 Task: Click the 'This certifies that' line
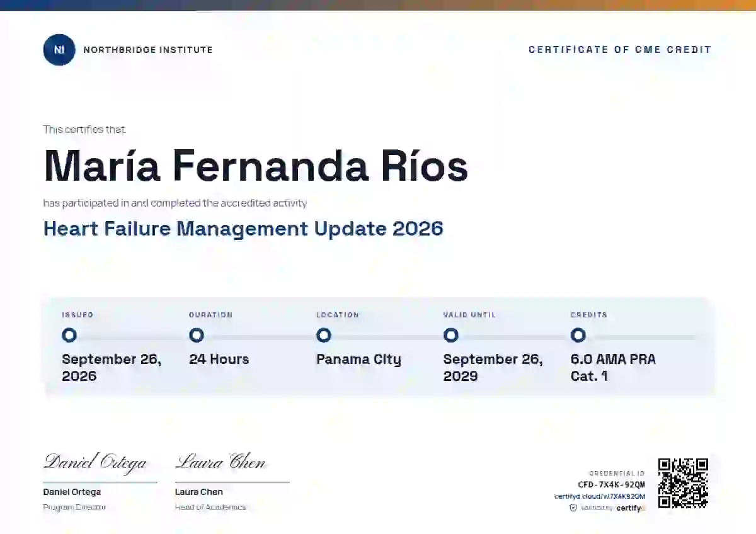(x=84, y=130)
